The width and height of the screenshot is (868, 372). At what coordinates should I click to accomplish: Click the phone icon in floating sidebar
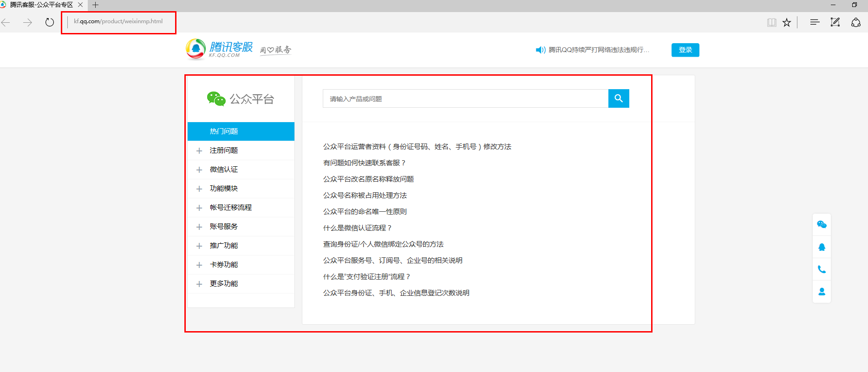pos(822,269)
